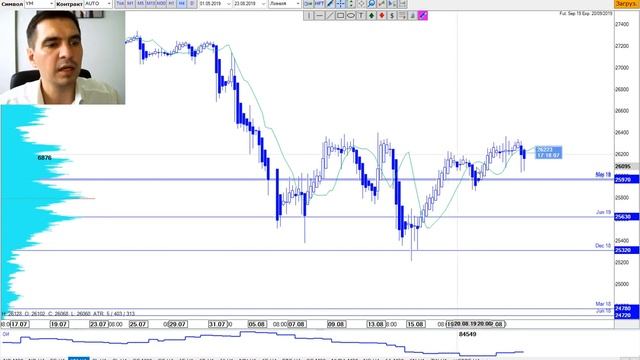This screenshot has width=640, height=360.
Task: Click the list icon in drawing toolbar
Action: point(402,16)
